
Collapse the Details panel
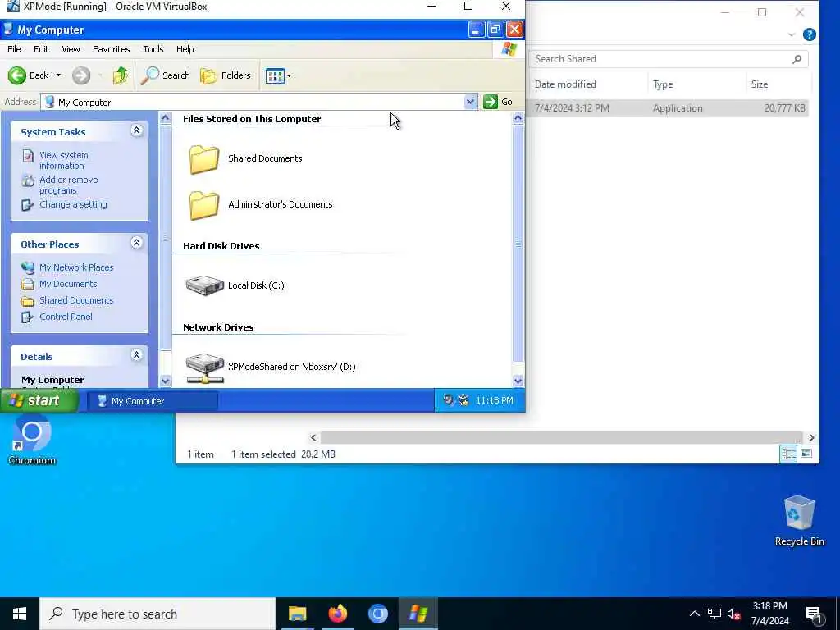point(137,355)
